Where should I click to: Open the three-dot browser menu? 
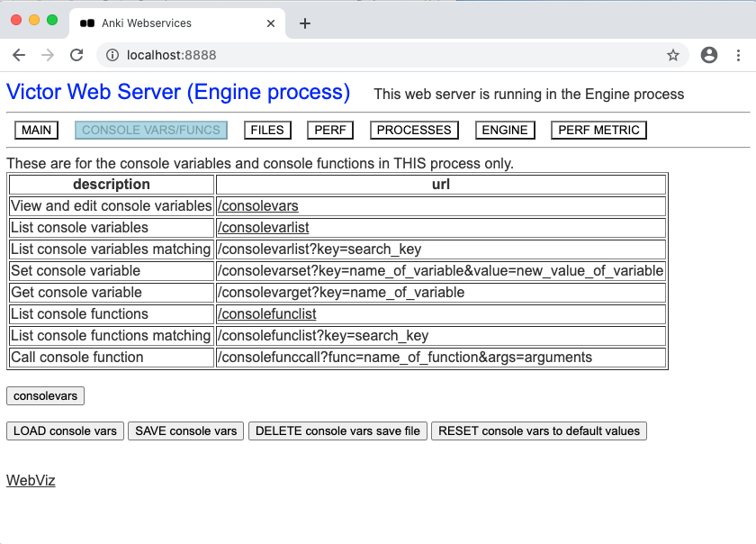741,55
